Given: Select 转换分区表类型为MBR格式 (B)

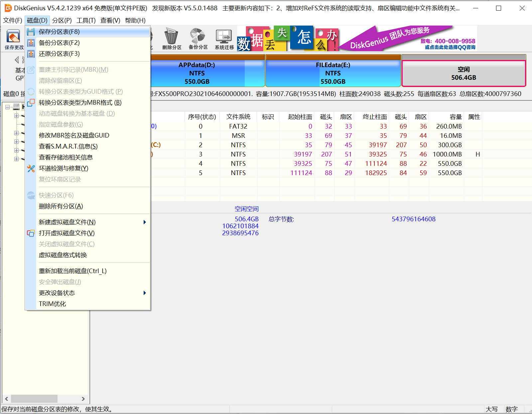Looking at the screenshot, I should [x=88, y=103].
